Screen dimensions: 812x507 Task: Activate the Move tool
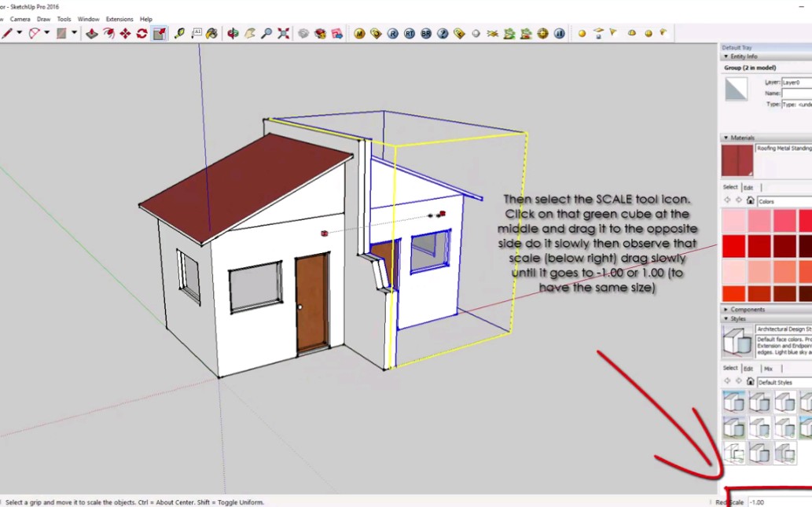tap(123, 33)
